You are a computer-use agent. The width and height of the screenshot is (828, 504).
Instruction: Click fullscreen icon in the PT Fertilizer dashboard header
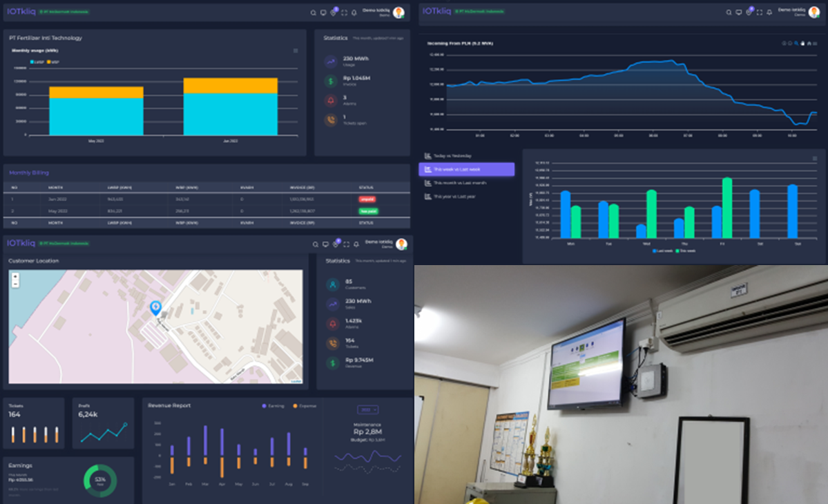pos(344,12)
